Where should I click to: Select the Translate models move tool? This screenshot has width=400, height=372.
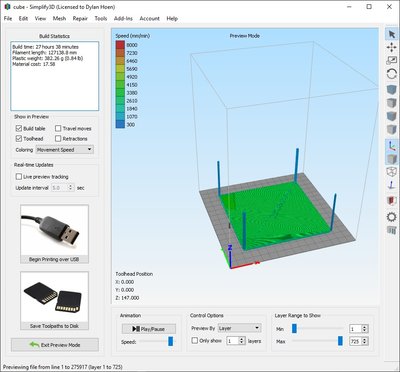pyautogui.click(x=392, y=48)
